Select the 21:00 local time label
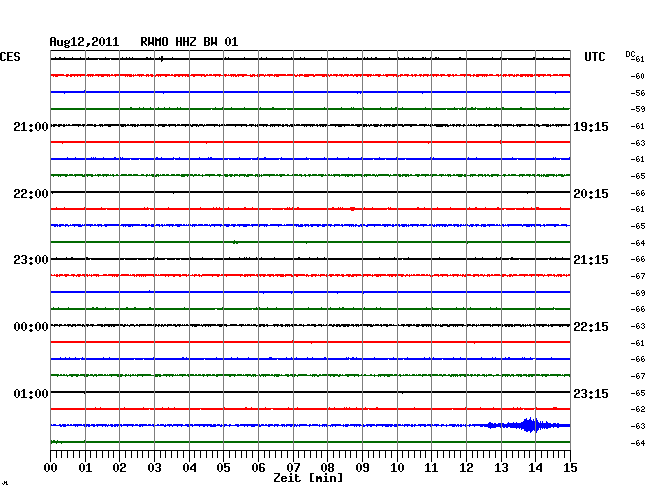Image resolution: width=650 pixels, height=494 pixels. pyautogui.click(x=31, y=126)
